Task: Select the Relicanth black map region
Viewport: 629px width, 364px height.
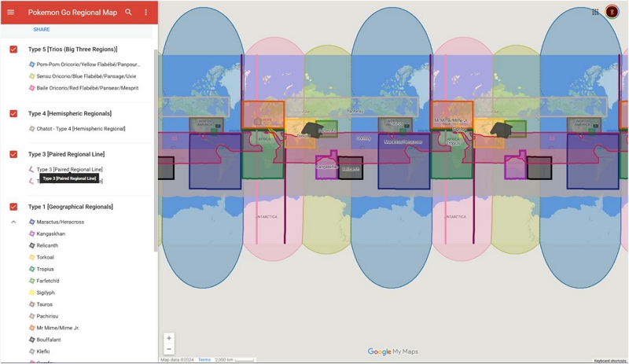Action: coord(351,167)
